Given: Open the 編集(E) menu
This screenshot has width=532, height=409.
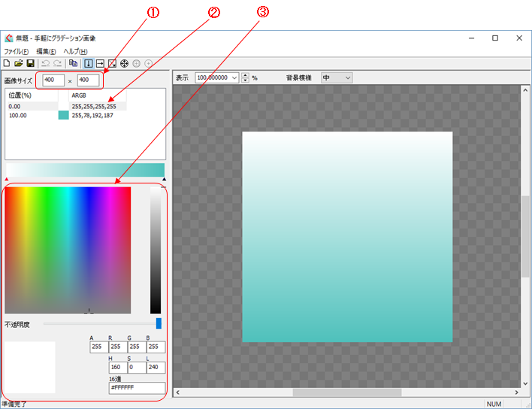Looking at the screenshot, I should coord(46,51).
